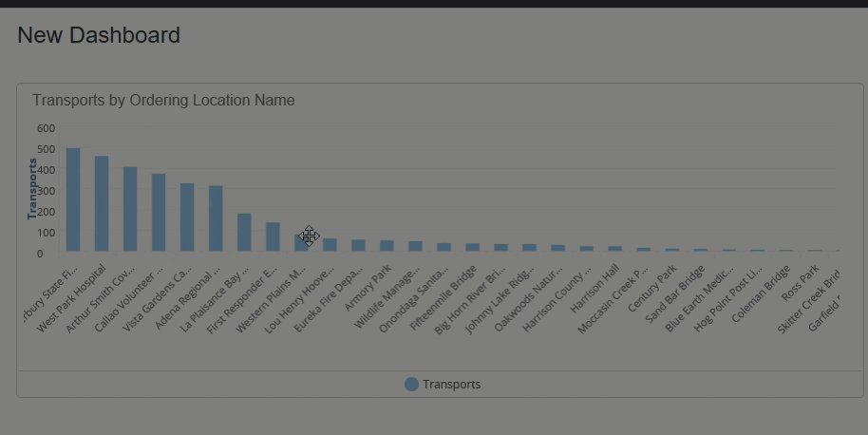Select the Callao Volunteer bar
Screen dimensions: 868x435
[x=159, y=212]
